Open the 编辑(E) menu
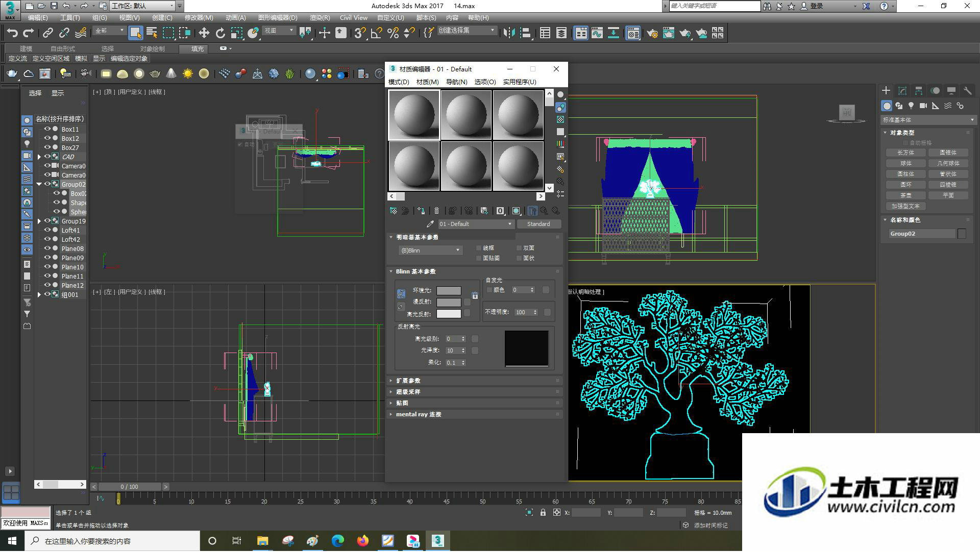 tap(38, 18)
